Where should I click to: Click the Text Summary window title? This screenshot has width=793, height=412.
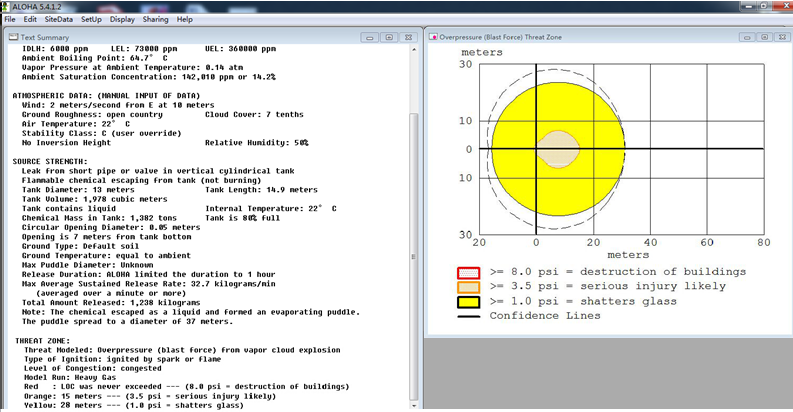45,37
